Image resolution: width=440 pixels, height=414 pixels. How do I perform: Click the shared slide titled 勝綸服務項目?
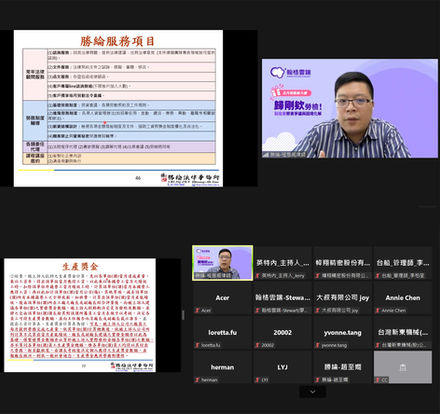pos(118,108)
